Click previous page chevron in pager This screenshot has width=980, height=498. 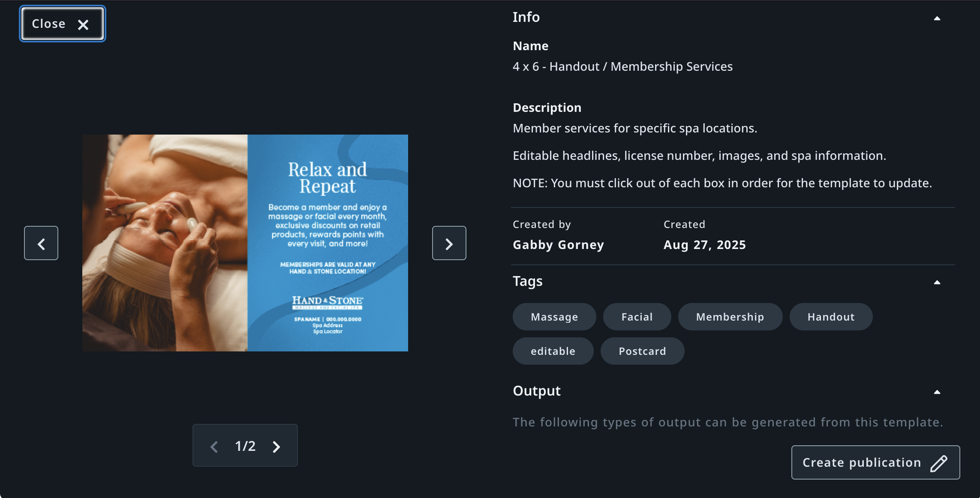(214, 447)
